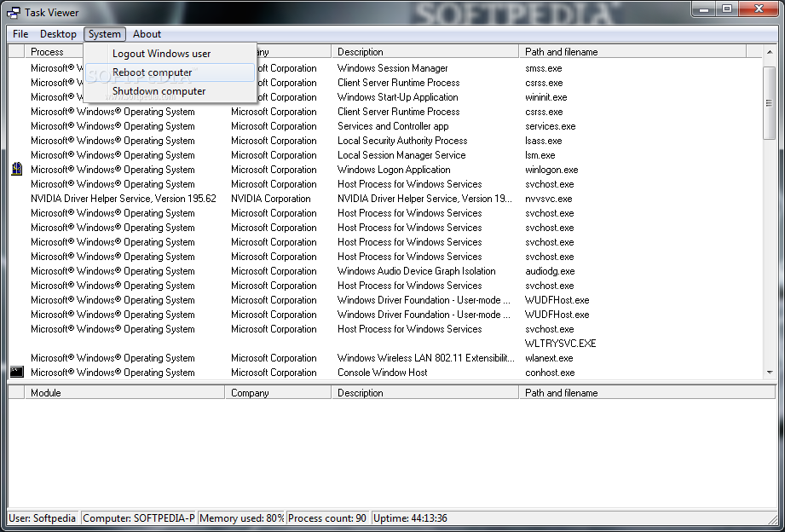Screen dimensions: 785x532
Task: Sort by lower Path and filename header
Action: click(x=647, y=393)
